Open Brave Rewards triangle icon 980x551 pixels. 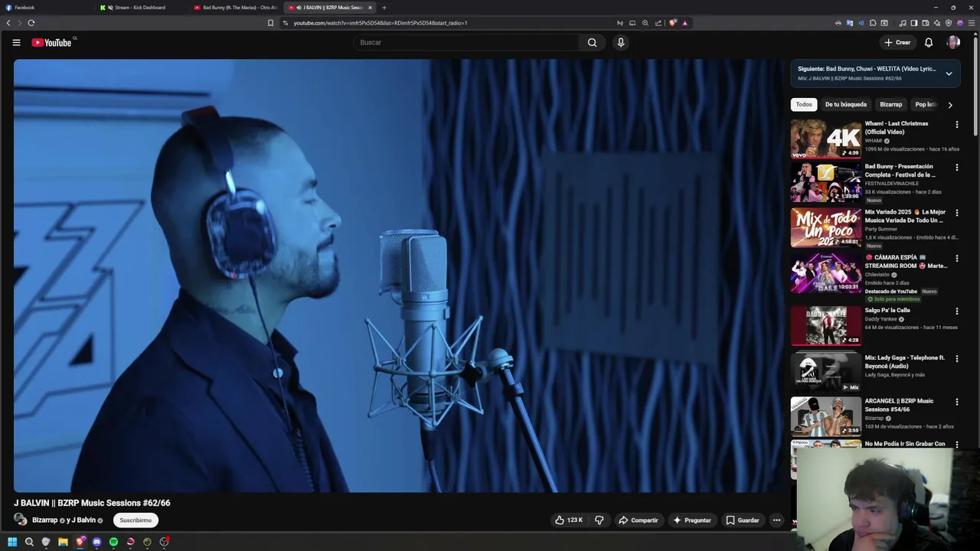point(685,23)
